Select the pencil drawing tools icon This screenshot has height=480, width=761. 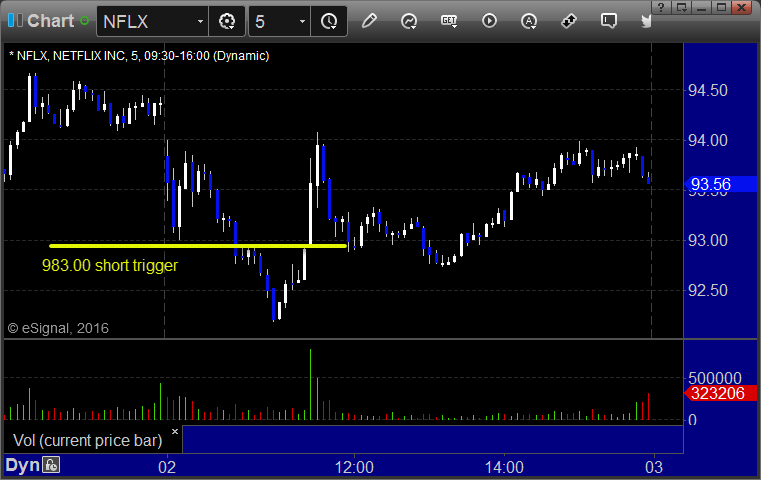tap(369, 21)
